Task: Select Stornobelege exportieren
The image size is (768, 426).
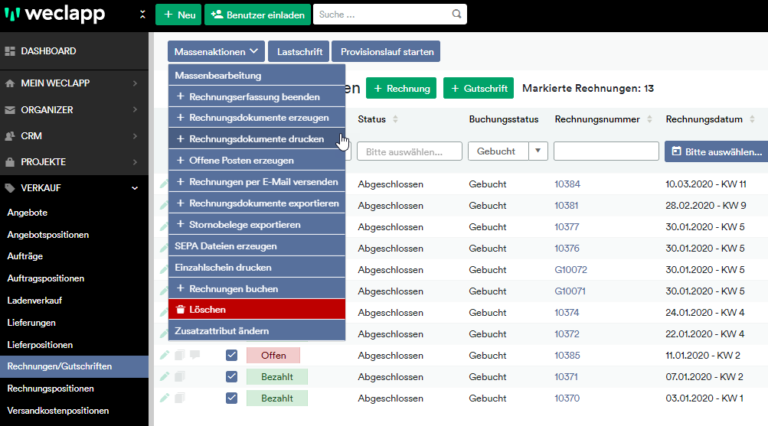Action: (x=257, y=225)
